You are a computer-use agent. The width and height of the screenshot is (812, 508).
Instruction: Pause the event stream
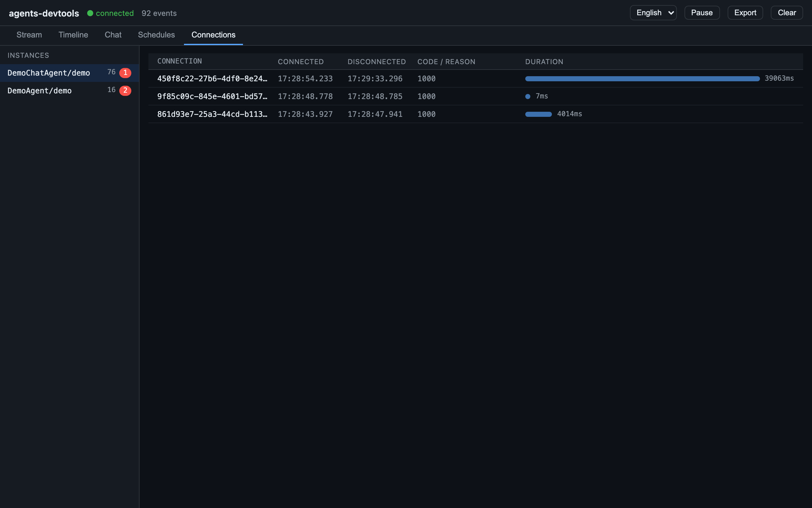[x=702, y=13]
